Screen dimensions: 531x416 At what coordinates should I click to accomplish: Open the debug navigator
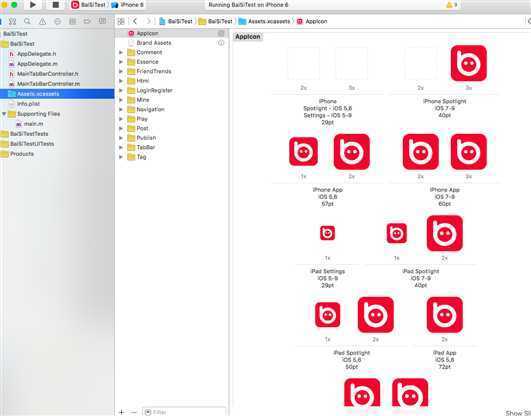[x=72, y=21]
